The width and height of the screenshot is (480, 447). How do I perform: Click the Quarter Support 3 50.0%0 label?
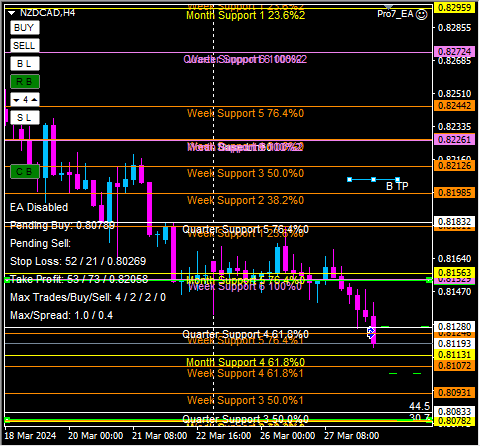click(246, 419)
